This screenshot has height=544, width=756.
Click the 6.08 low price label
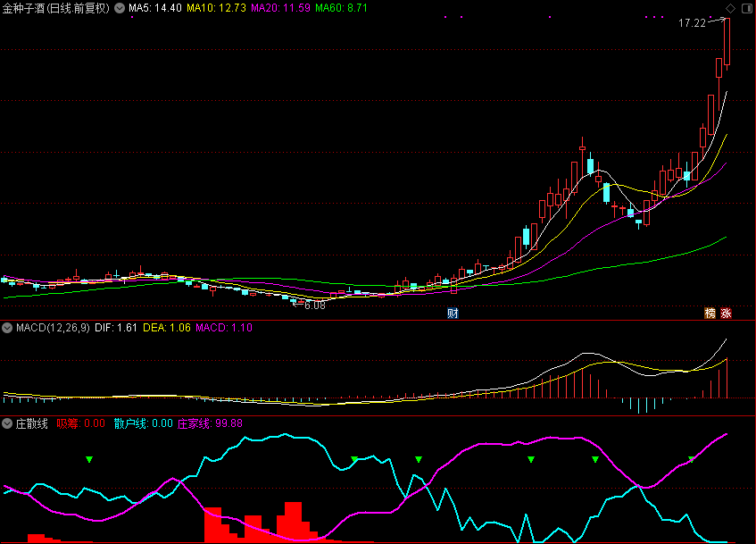[314, 305]
